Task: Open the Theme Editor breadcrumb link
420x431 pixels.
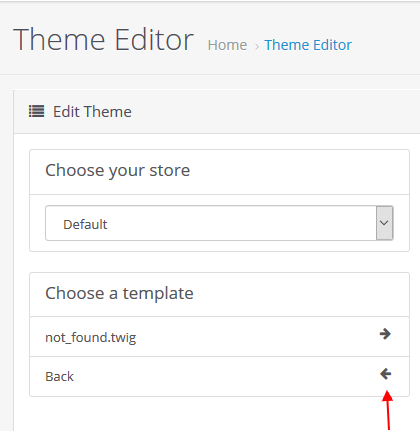Action: click(308, 45)
